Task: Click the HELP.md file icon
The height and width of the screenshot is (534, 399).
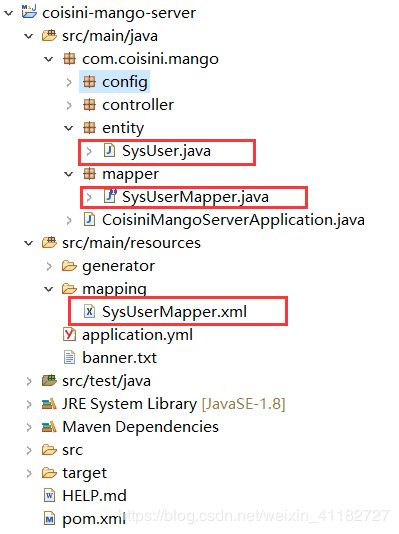Action: (x=49, y=496)
